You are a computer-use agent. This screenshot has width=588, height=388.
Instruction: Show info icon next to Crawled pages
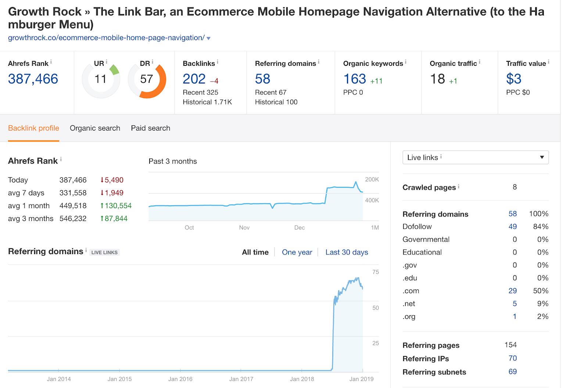[459, 186]
